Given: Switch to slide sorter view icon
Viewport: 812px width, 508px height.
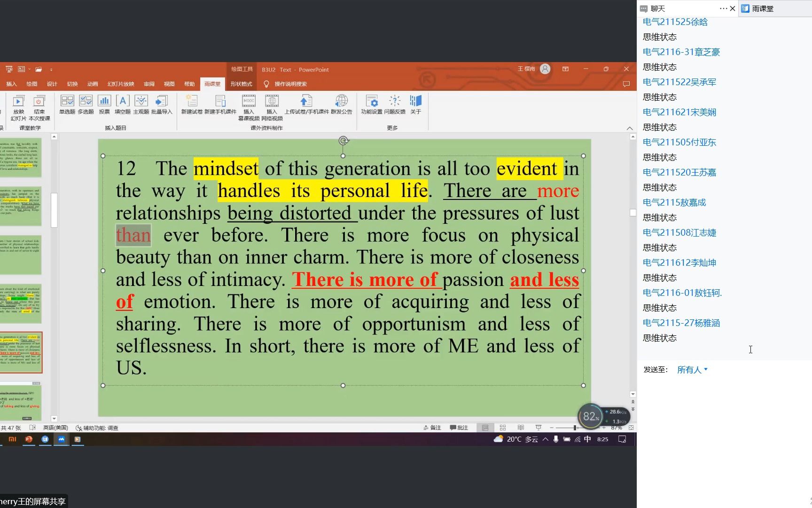Looking at the screenshot, I should [503, 428].
